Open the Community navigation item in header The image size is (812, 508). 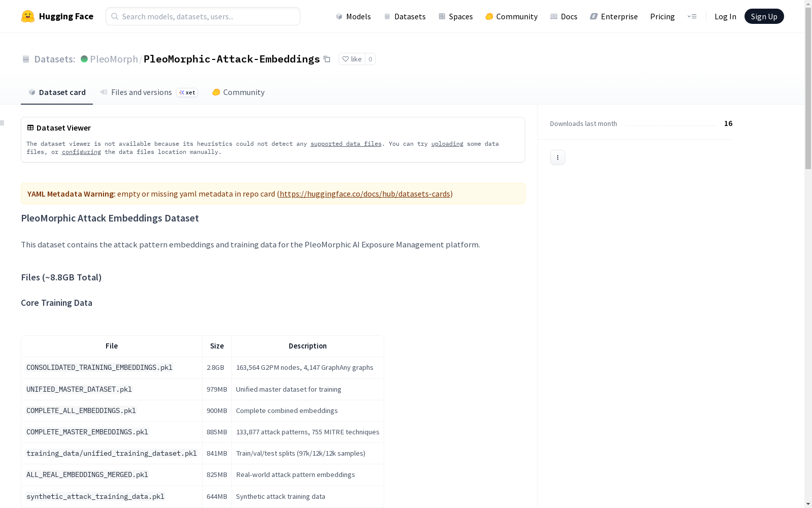click(x=512, y=16)
